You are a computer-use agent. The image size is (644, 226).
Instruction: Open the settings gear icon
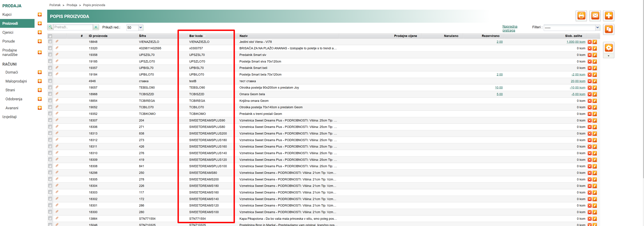(608, 48)
